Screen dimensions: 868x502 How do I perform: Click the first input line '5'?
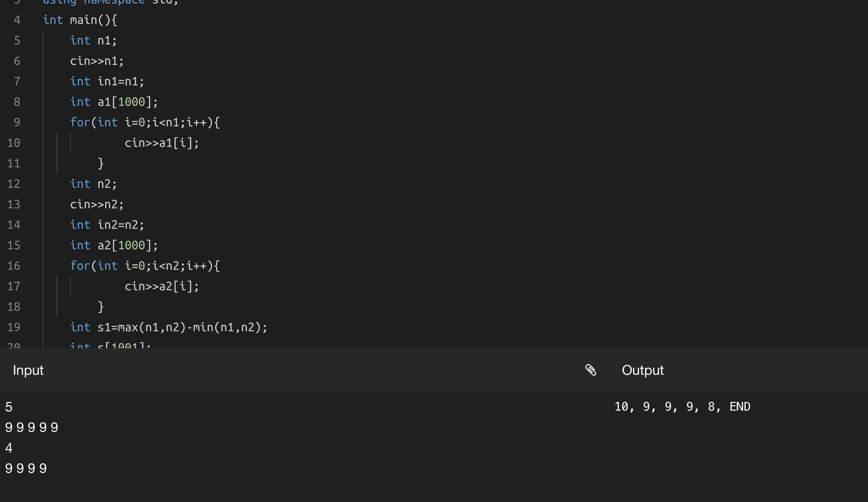[x=9, y=407]
